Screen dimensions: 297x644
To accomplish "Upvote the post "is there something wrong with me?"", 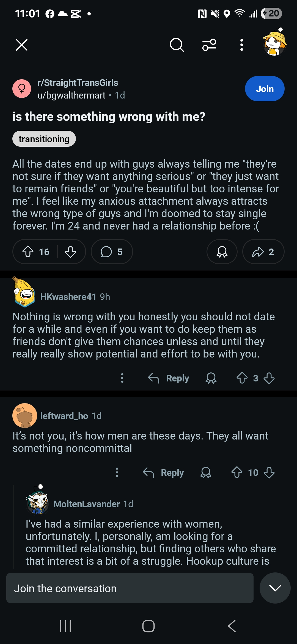I will click(28, 252).
